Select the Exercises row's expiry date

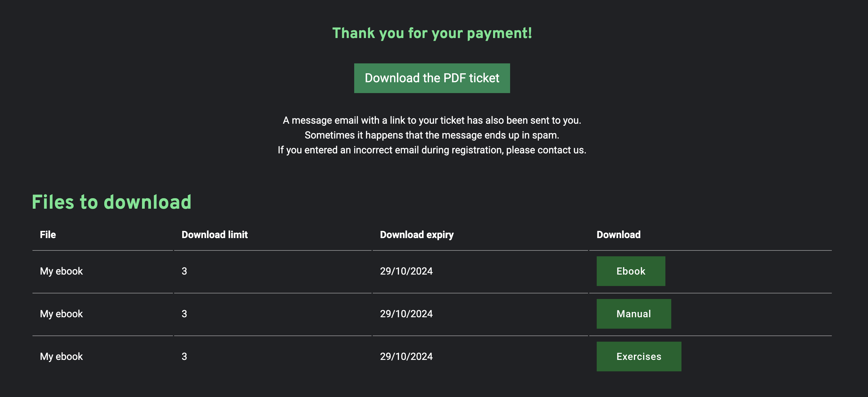406,356
